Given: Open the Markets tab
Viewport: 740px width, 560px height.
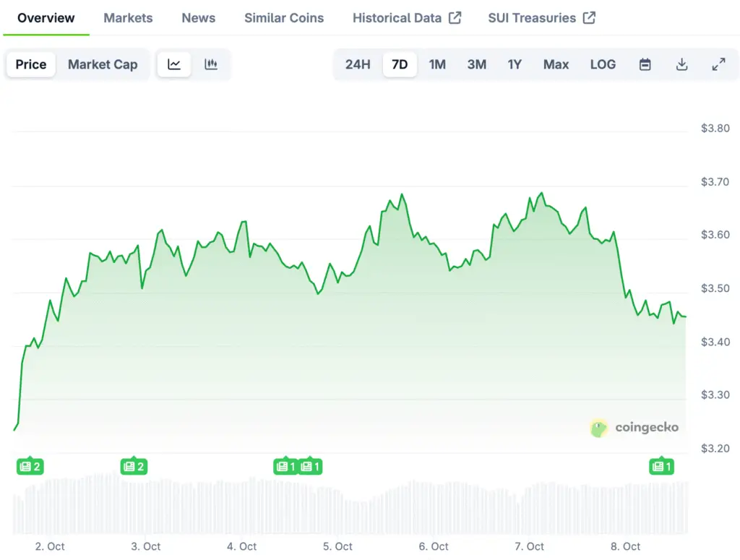Looking at the screenshot, I should 128,18.
